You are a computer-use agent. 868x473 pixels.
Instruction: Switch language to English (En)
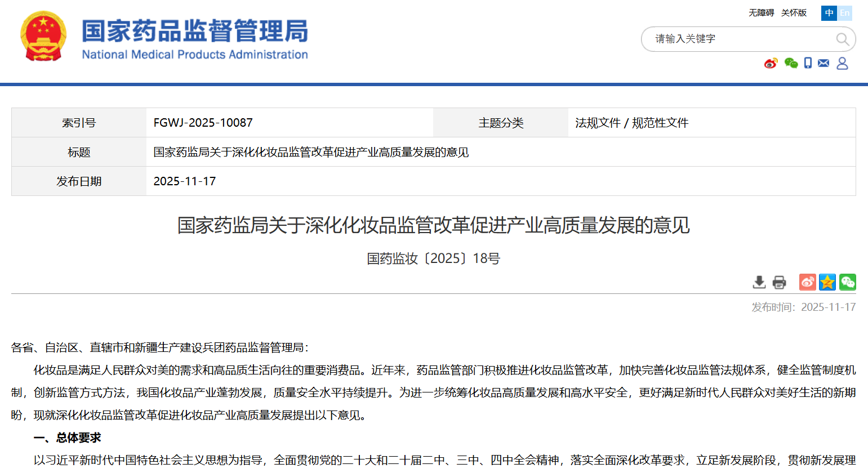click(x=844, y=13)
